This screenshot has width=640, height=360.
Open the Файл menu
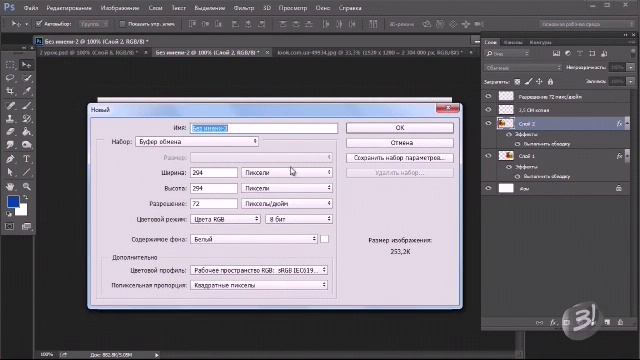pos(31,8)
